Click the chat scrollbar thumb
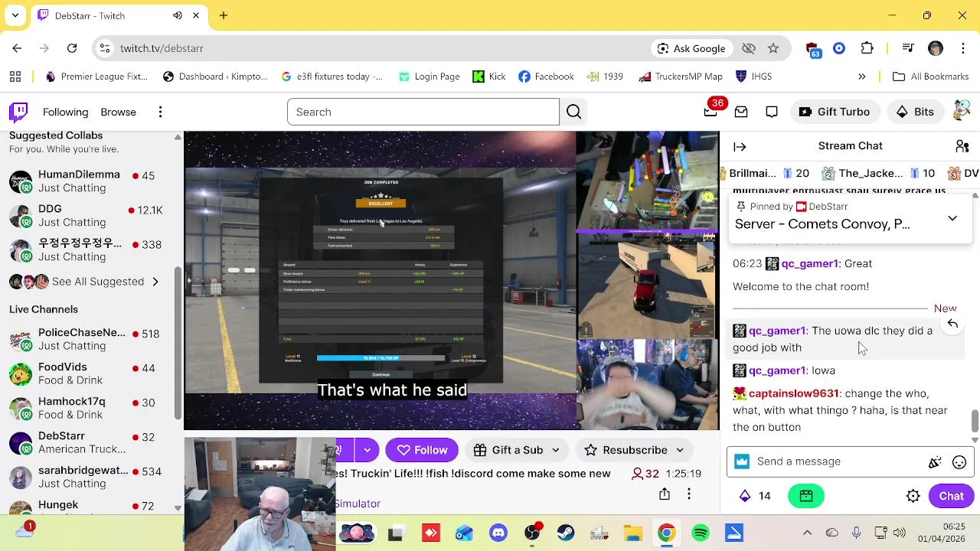980x551 pixels. point(975,420)
